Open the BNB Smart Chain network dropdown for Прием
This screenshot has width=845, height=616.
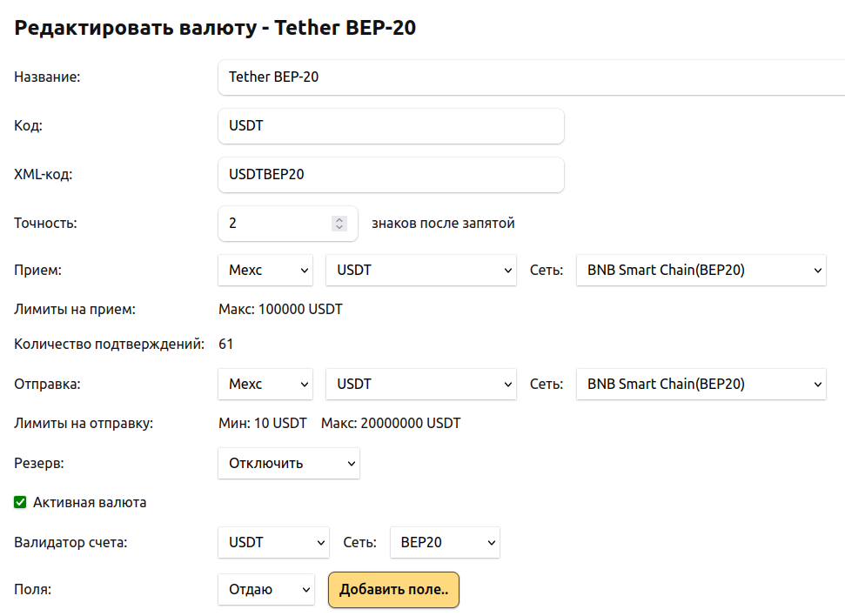click(701, 271)
